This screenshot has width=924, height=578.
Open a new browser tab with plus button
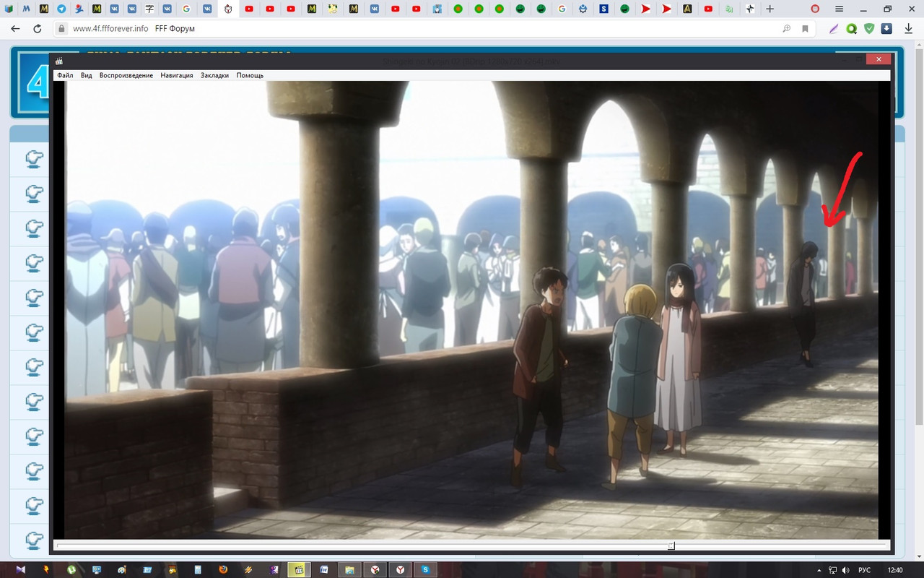pos(770,9)
